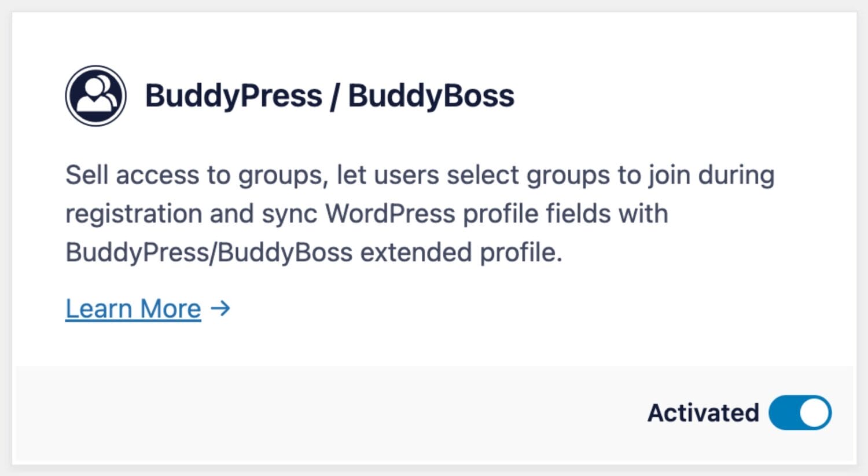Toggle the Activated switch off
The image size is (868, 476).
800,413
